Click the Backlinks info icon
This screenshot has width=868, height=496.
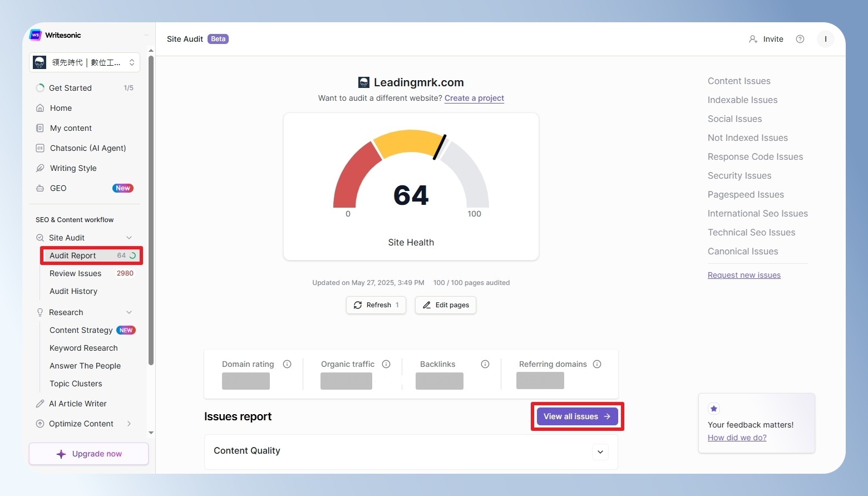[485, 364]
